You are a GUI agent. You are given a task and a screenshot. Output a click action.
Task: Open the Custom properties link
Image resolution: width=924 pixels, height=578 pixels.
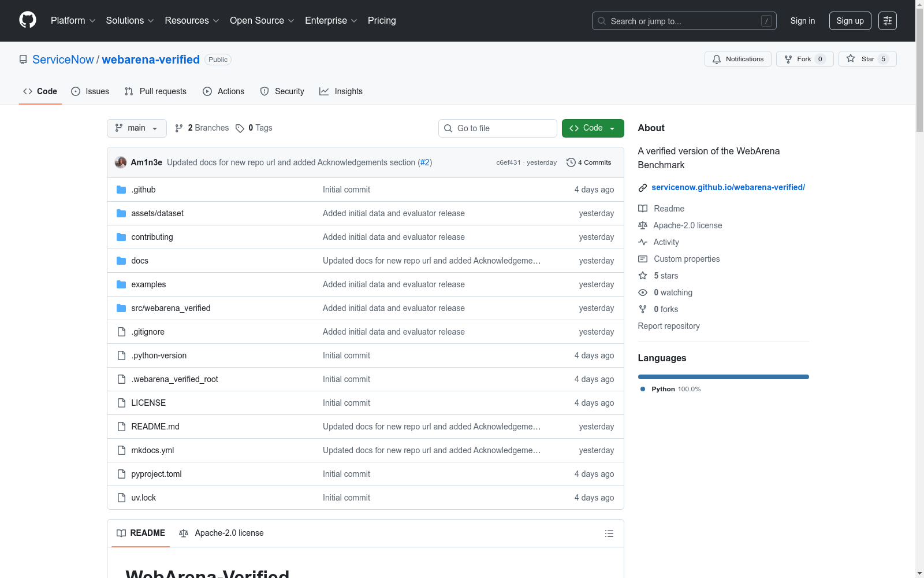coord(679,259)
